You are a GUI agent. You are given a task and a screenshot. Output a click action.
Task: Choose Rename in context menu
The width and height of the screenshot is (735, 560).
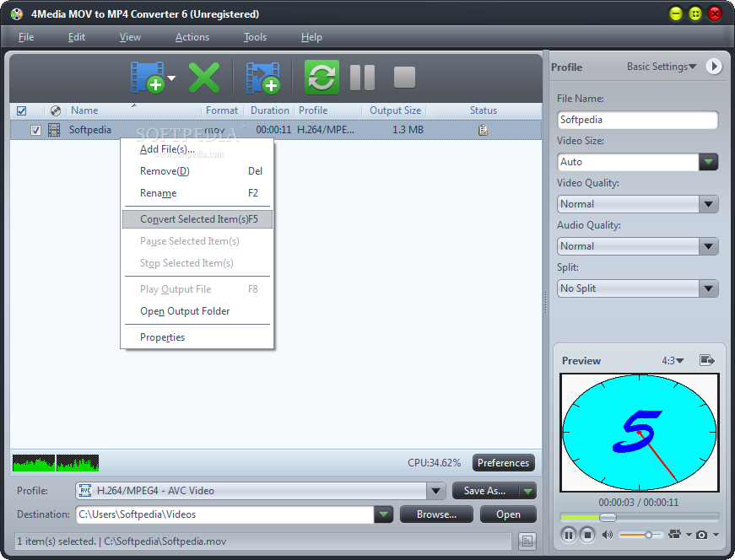197,193
